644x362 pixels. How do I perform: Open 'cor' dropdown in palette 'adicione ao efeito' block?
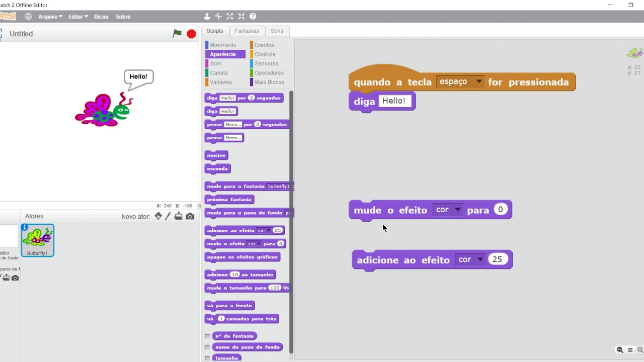263,230
